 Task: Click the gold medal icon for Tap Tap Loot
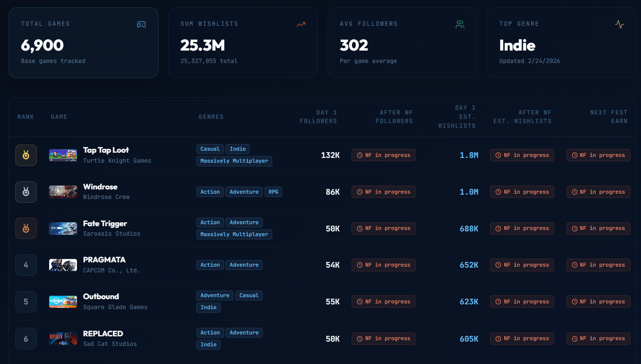(26, 155)
